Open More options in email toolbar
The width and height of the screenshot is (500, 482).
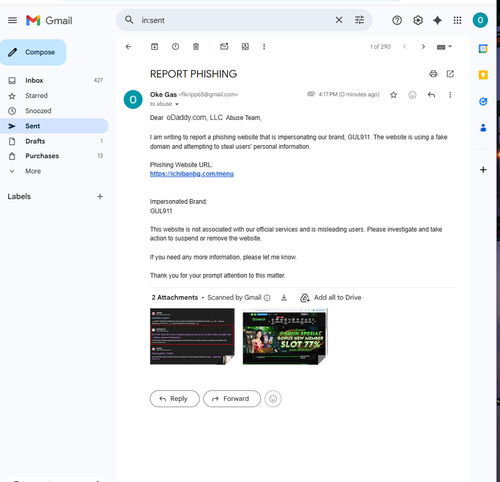(264, 47)
